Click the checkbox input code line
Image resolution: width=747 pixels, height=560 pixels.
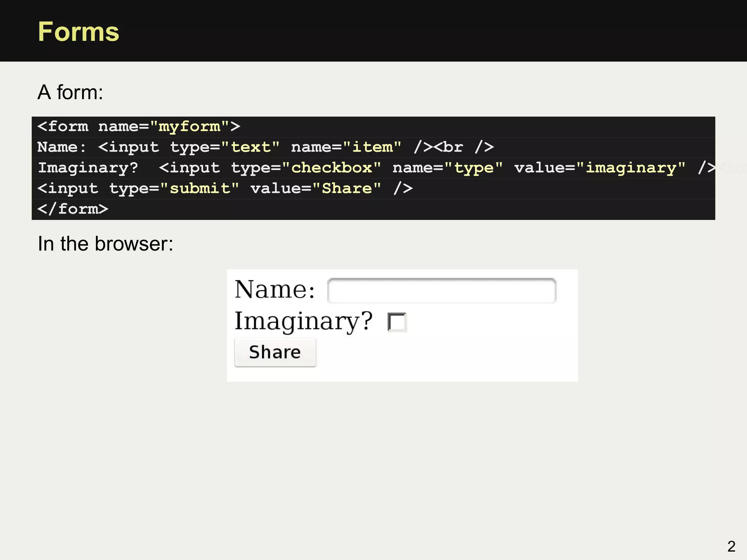[376, 168]
